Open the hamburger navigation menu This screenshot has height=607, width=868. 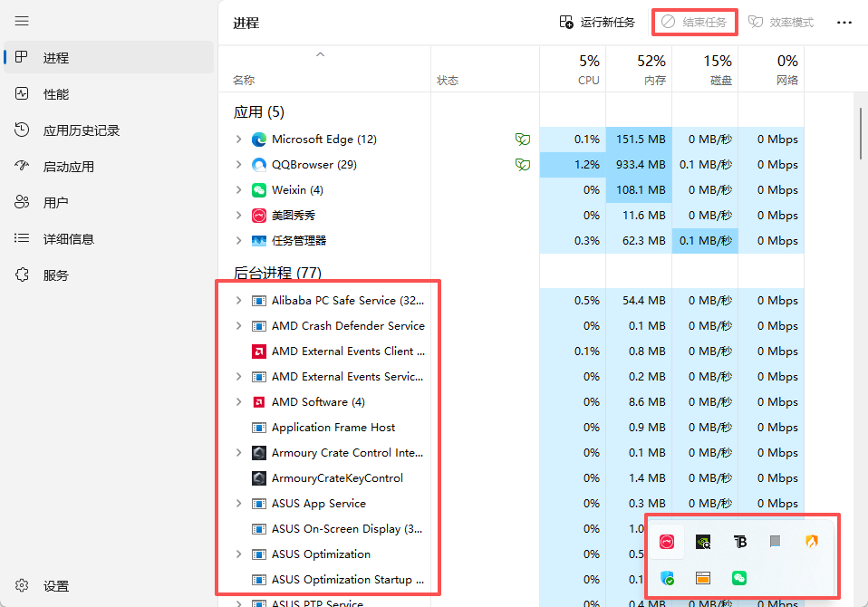click(x=22, y=21)
